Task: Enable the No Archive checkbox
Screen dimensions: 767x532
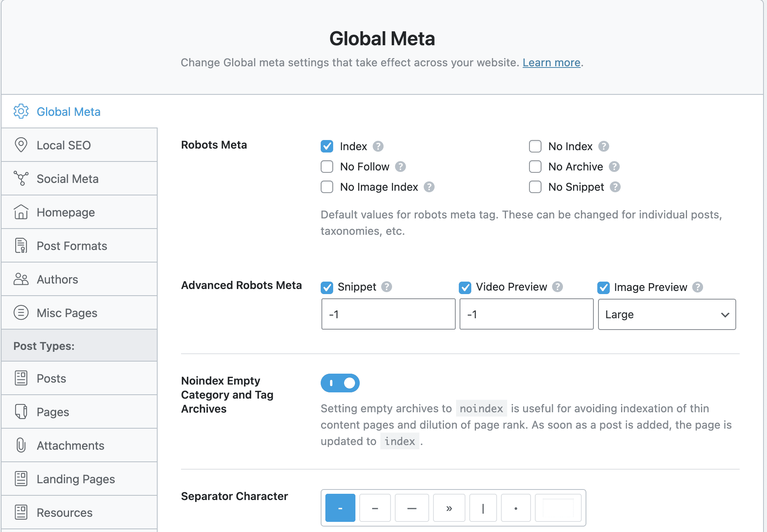Action: pyautogui.click(x=535, y=167)
